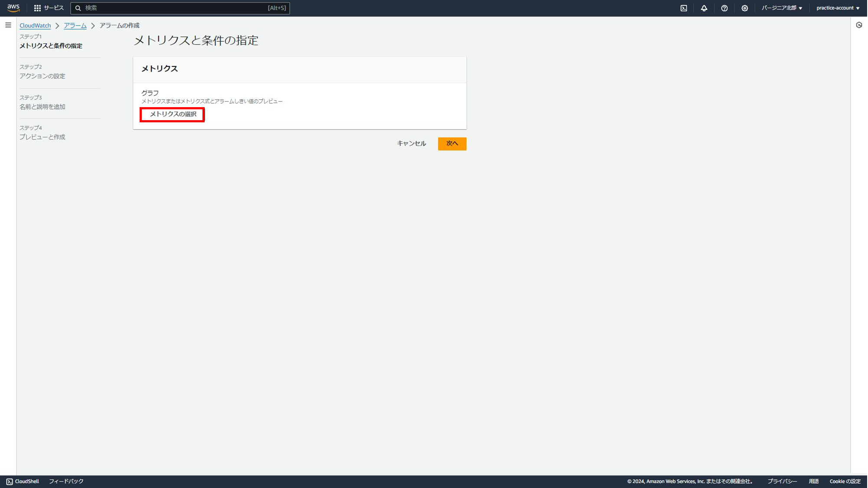The height and width of the screenshot is (488, 868).
Task: Expand the practice-account dropdown
Action: pyautogui.click(x=838, y=8)
